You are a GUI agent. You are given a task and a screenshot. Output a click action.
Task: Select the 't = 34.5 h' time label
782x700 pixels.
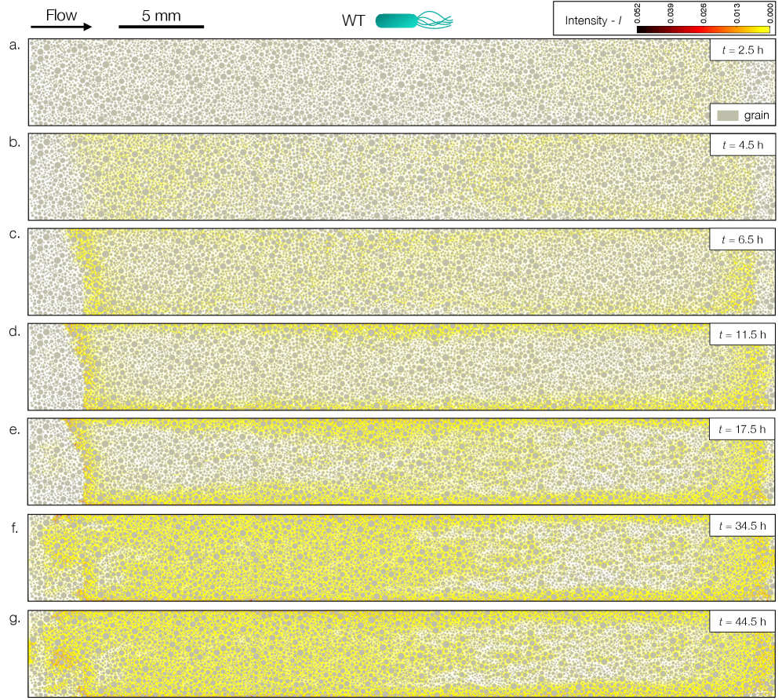point(741,525)
